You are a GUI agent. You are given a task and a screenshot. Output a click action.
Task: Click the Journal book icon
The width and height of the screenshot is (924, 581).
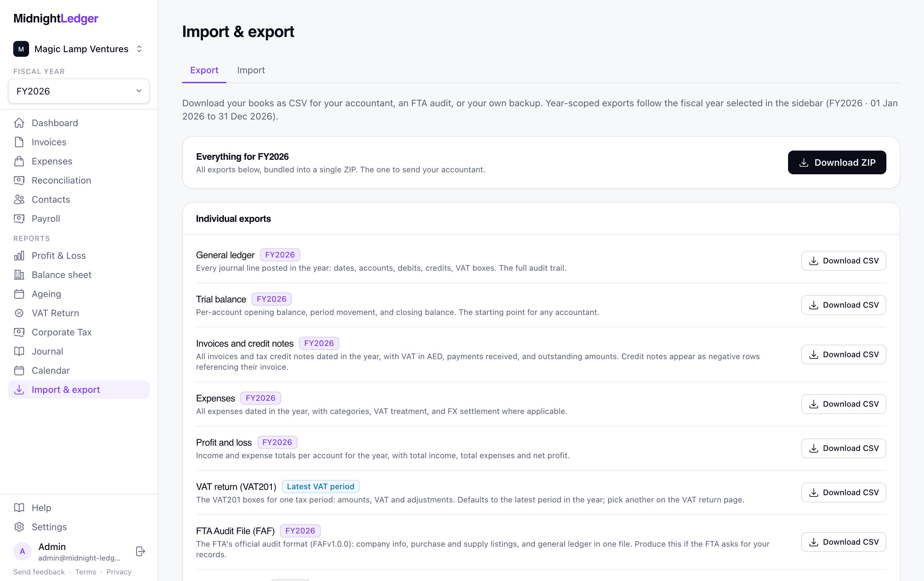click(19, 352)
